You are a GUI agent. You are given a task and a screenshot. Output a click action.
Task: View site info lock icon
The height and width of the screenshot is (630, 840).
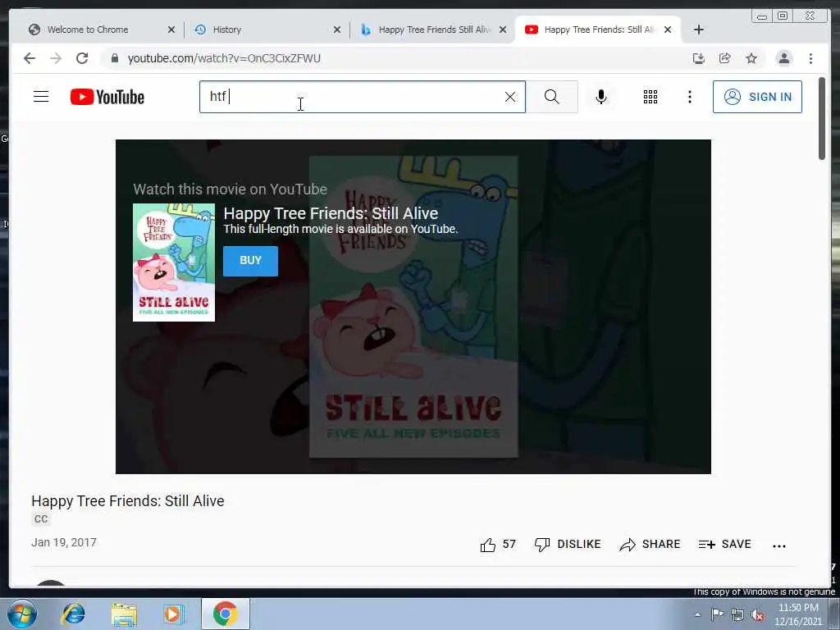pyautogui.click(x=114, y=58)
